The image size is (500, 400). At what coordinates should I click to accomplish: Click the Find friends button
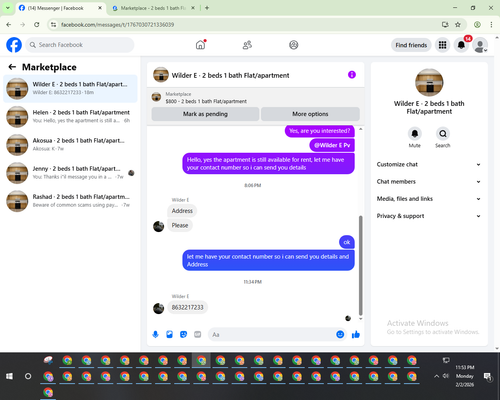[411, 45]
